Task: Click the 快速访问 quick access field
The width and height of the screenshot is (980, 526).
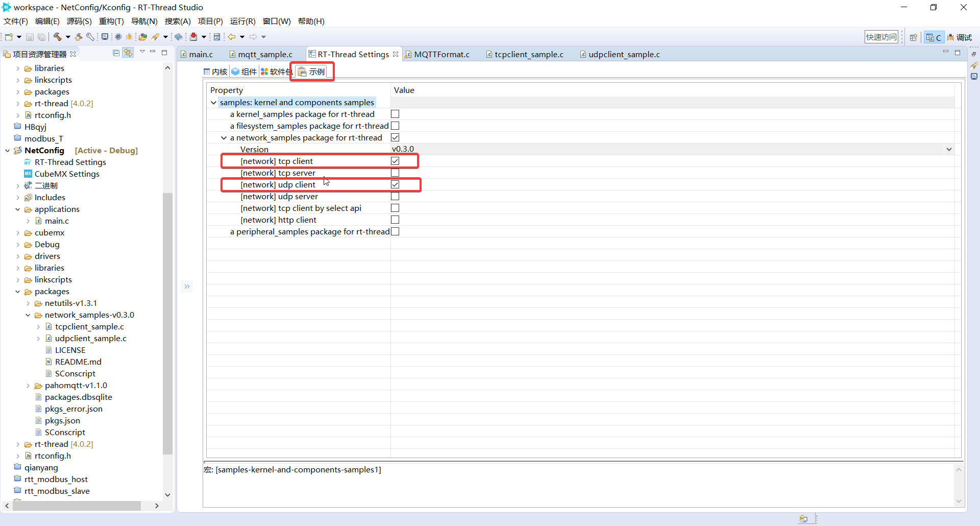Action: tap(881, 37)
